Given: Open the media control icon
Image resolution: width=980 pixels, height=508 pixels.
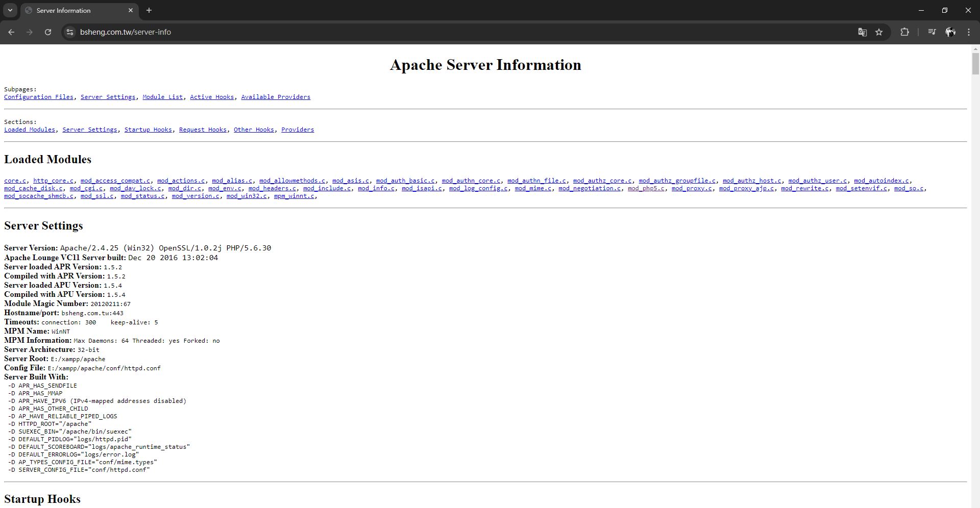Looking at the screenshot, I should pos(932,32).
